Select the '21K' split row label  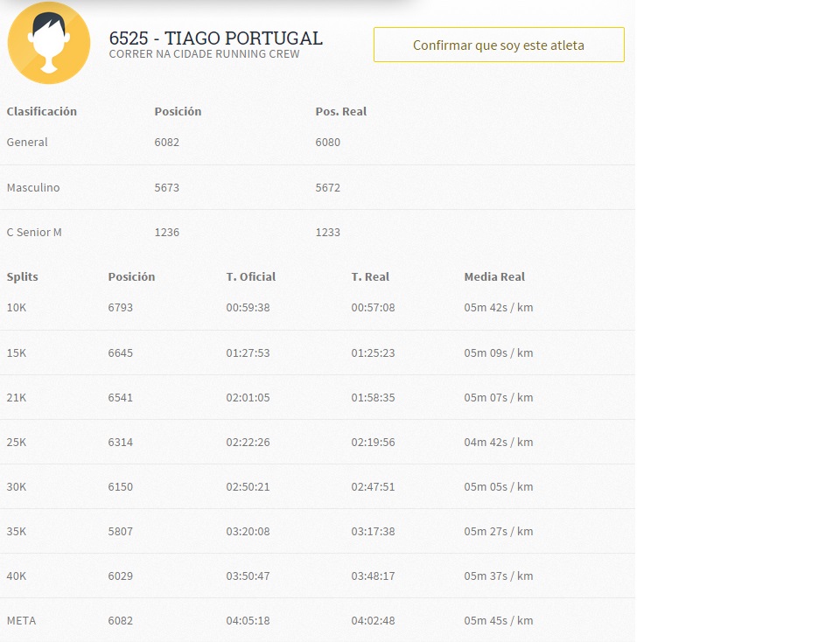tap(17, 397)
